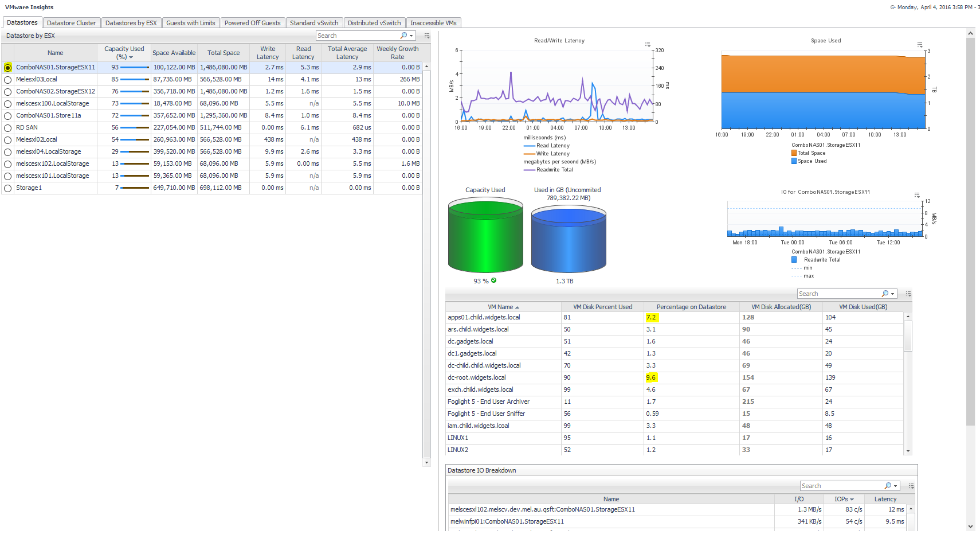Open the Datastores by ESX tab
980x538 pixels.
[x=131, y=23]
